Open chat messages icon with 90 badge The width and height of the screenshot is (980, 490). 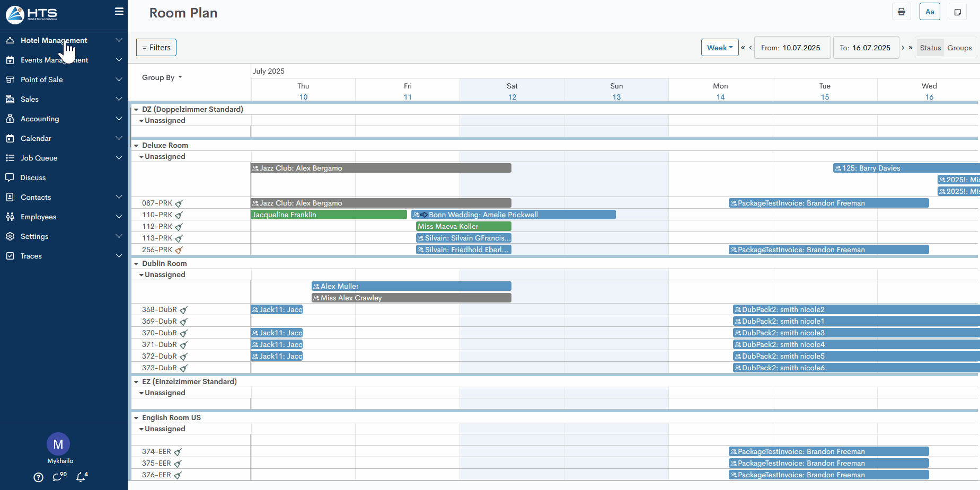(x=58, y=477)
